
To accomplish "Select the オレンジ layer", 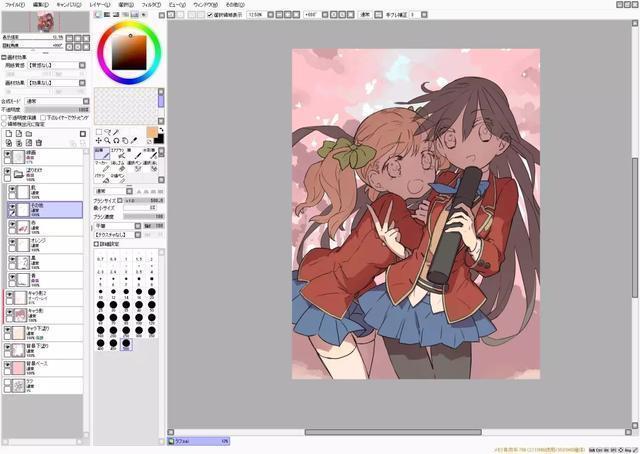I will pyautogui.click(x=46, y=245).
